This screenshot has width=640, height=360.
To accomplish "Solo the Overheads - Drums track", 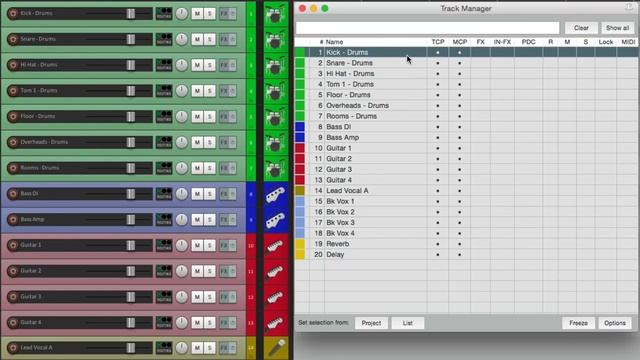I will pyautogui.click(x=210, y=142).
